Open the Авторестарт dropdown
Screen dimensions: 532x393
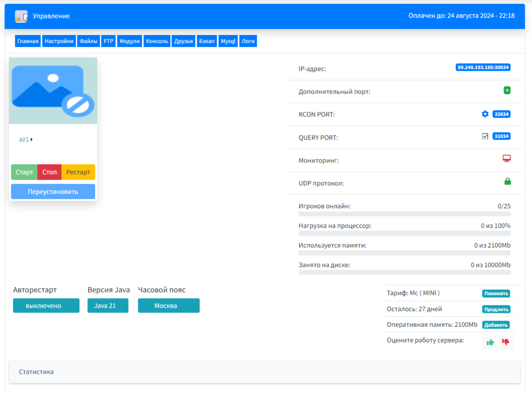click(46, 306)
